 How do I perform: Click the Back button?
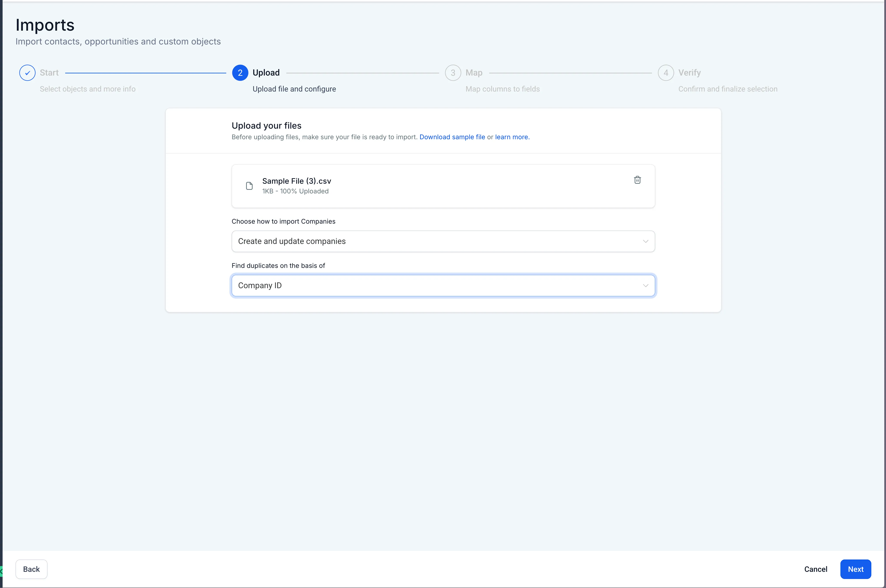(x=31, y=569)
